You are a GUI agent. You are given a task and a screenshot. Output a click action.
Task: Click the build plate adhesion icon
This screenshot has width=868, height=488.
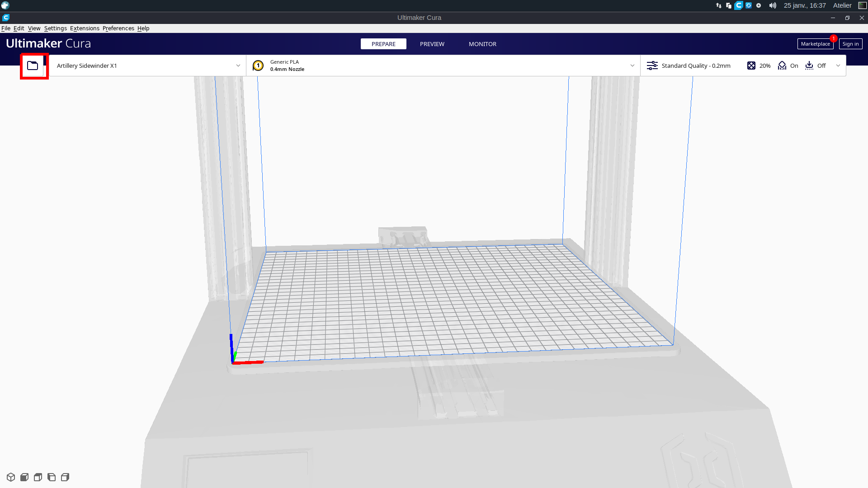tap(809, 66)
